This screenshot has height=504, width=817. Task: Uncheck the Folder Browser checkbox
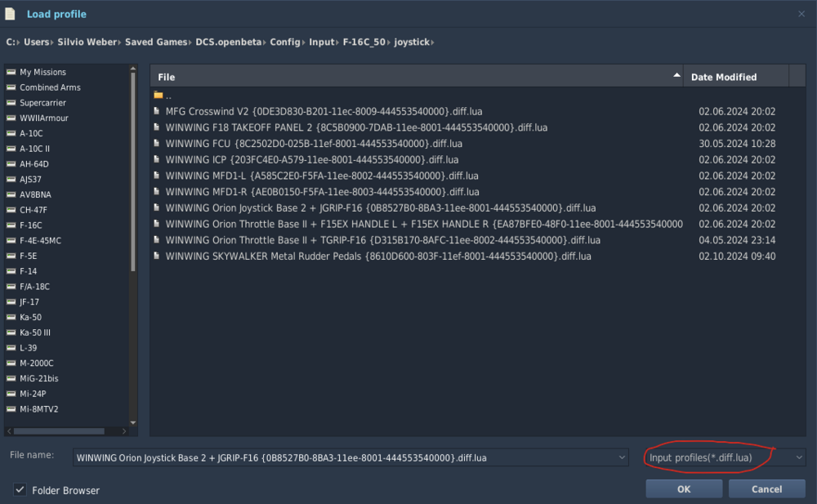coord(20,490)
